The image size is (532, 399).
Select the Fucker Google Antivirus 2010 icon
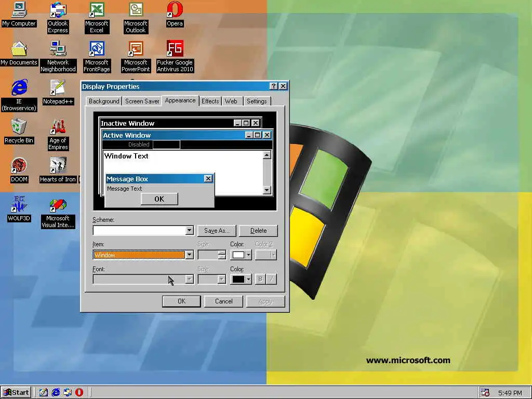click(175, 57)
